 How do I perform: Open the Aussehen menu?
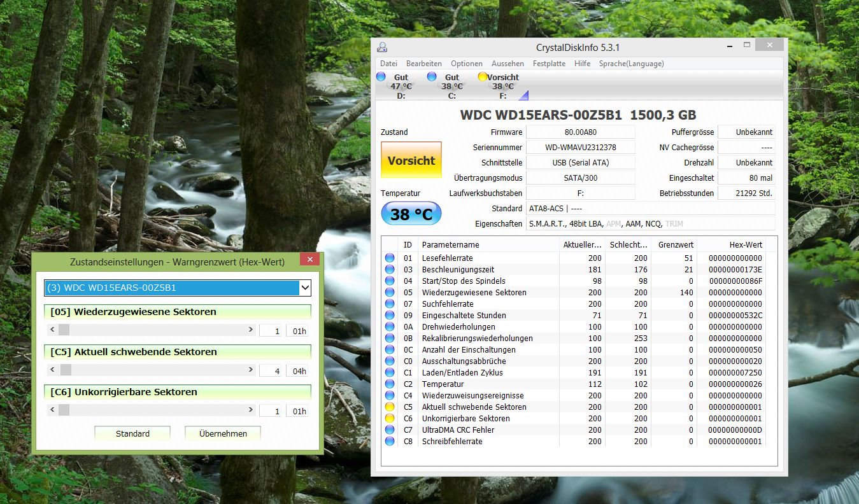pos(508,64)
